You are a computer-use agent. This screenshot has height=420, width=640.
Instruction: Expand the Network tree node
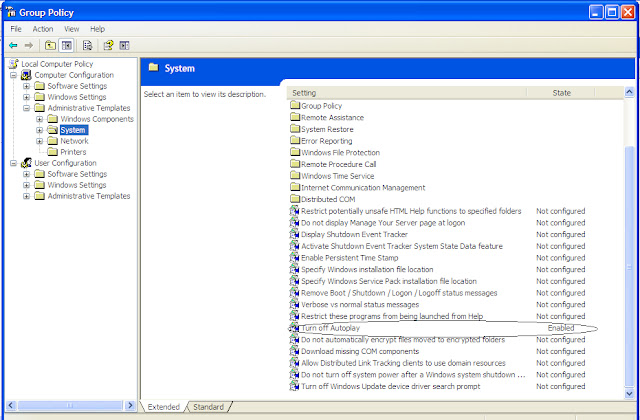coord(40,141)
